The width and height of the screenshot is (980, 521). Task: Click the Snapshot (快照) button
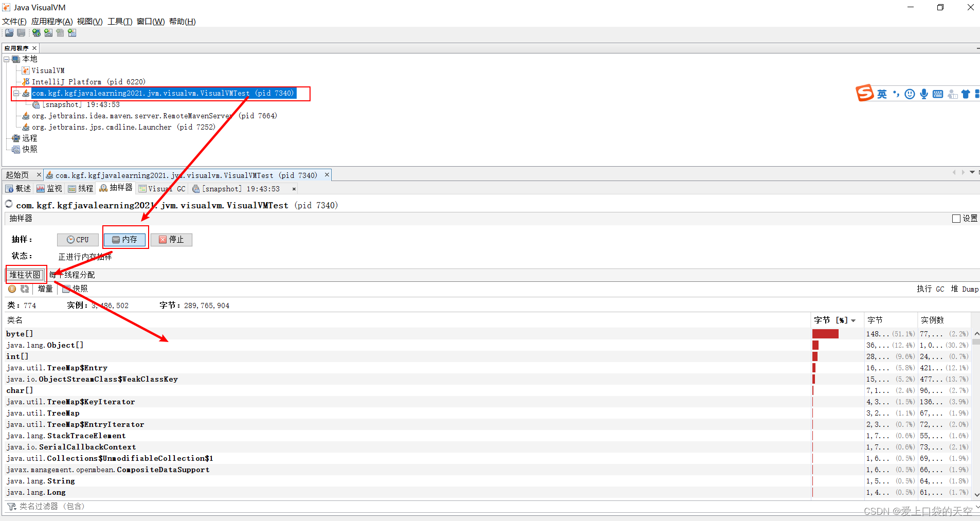point(75,289)
